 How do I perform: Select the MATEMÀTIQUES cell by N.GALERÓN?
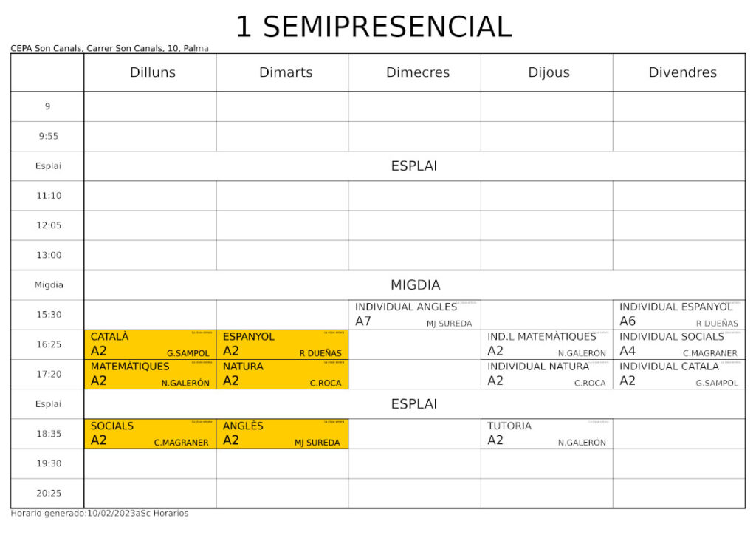point(150,375)
